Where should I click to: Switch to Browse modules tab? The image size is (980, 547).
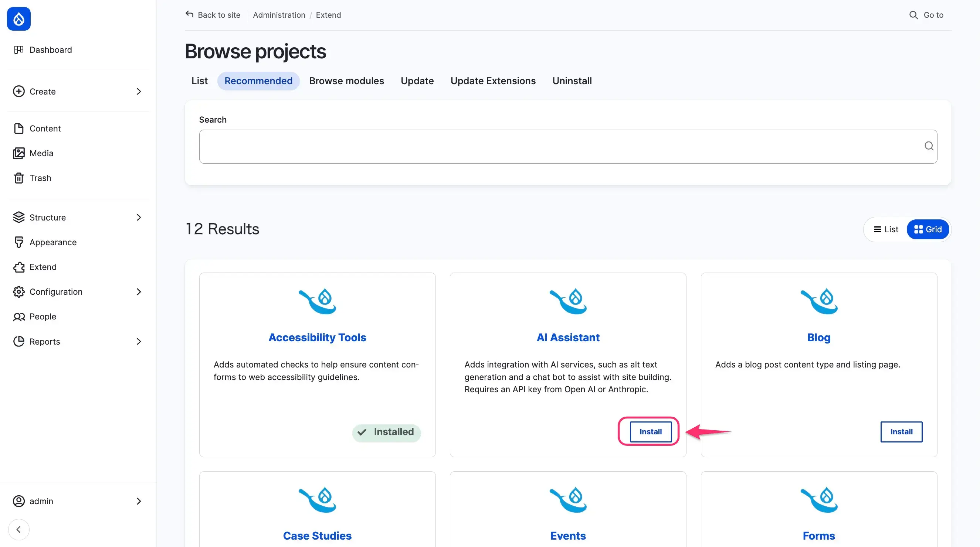click(x=346, y=81)
